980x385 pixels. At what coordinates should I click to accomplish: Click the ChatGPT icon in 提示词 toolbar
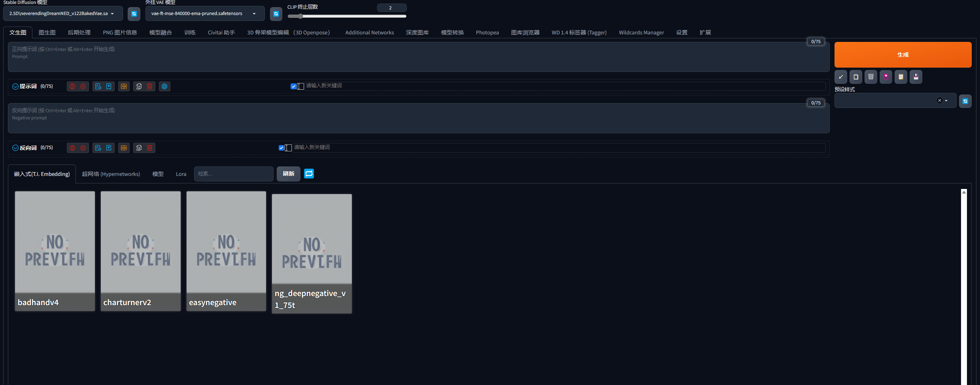(x=164, y=86)
